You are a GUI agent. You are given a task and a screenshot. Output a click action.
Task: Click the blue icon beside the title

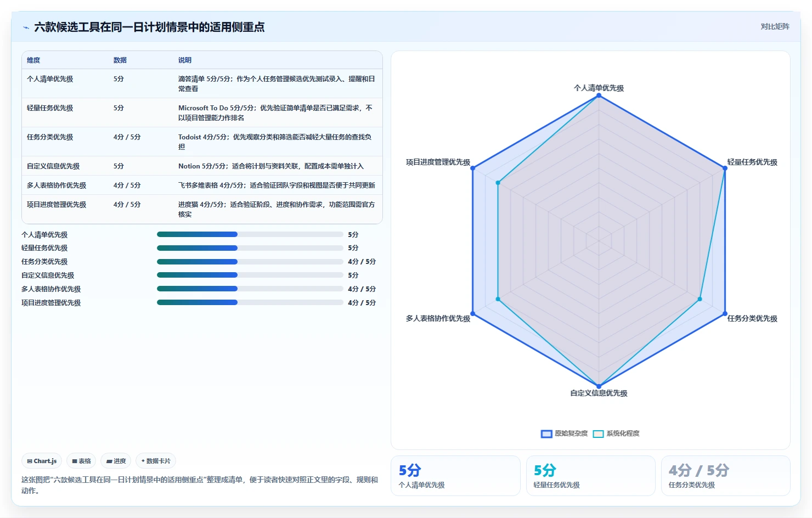[26, 27]
